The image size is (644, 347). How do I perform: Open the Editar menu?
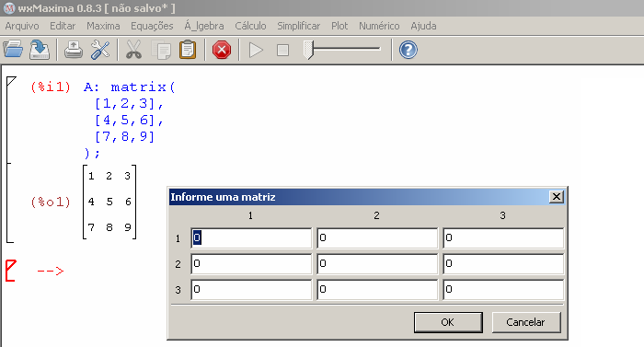click(63, 26)
